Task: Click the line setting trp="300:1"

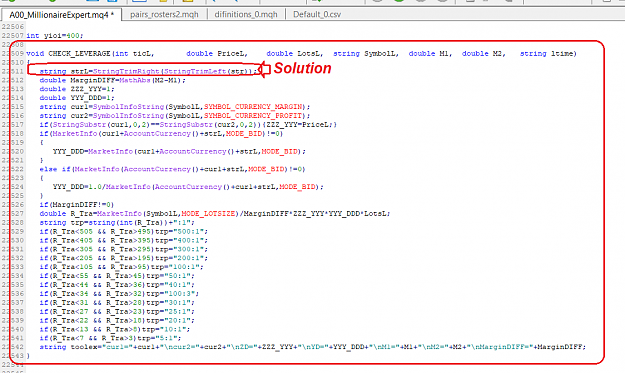Action: (x=124, y=249)
